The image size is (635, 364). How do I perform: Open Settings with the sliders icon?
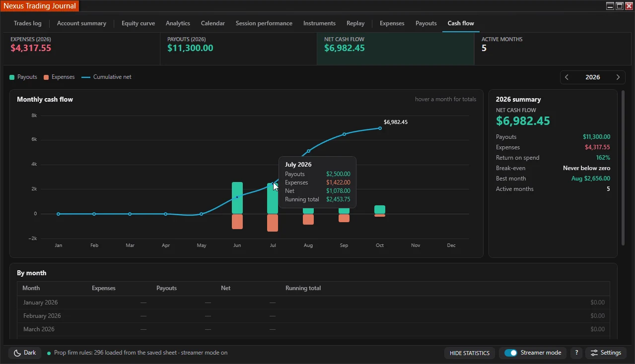606,353
